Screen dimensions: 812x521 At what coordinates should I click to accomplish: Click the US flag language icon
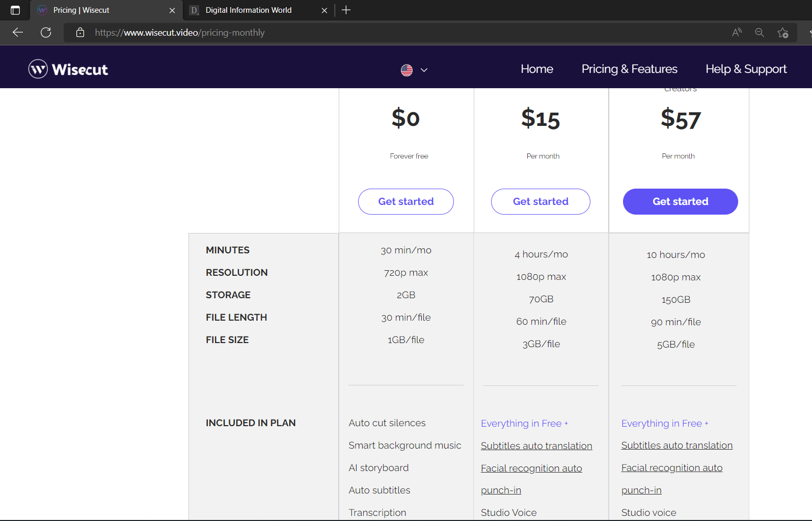click(407, 70)
